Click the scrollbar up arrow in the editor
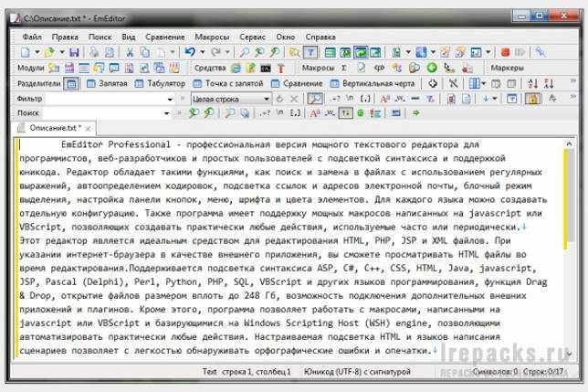The width and height of the screenshot is (588, 392). pos(569,144)
